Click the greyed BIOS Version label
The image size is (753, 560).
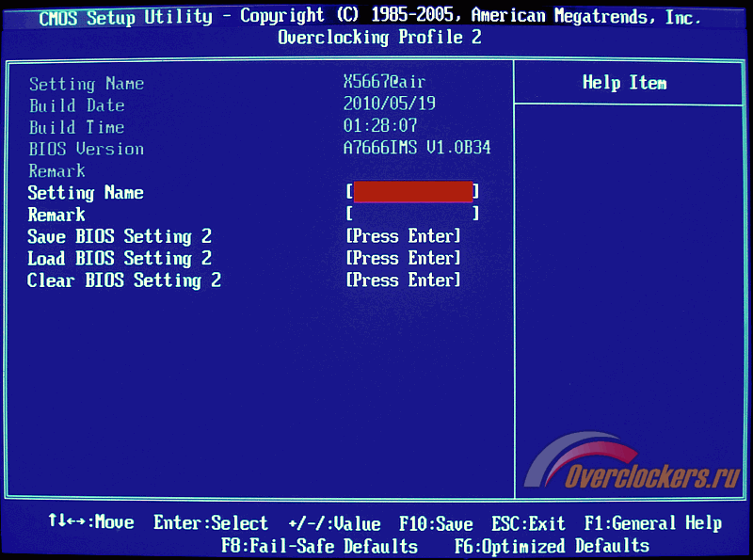pos(87,149)
